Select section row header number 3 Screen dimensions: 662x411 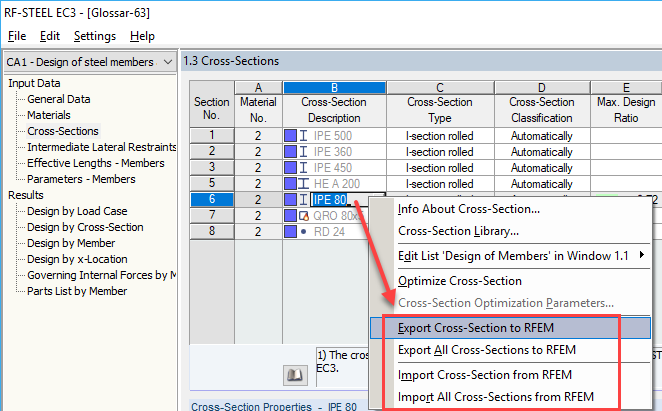click(212, 168)
